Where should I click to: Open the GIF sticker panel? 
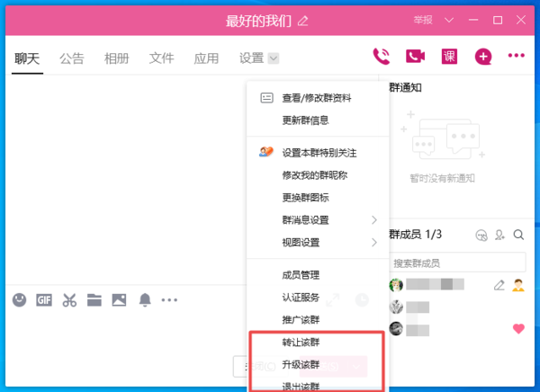(x=44, y=300)
